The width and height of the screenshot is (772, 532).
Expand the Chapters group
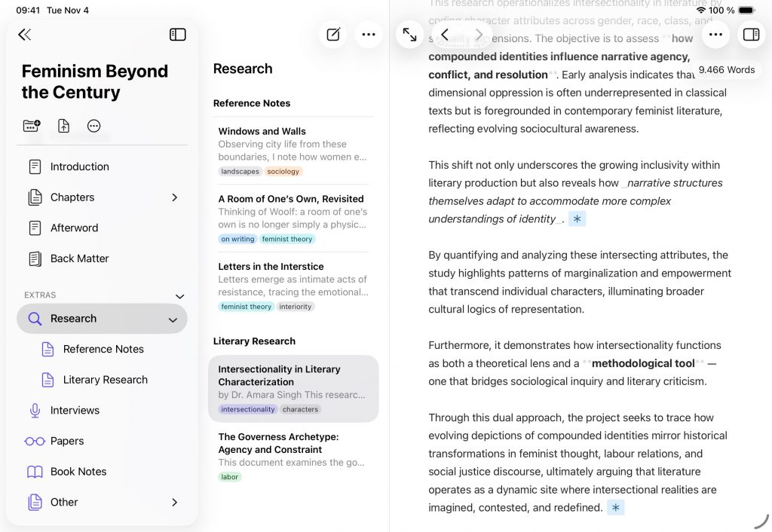tap(174, 197)
